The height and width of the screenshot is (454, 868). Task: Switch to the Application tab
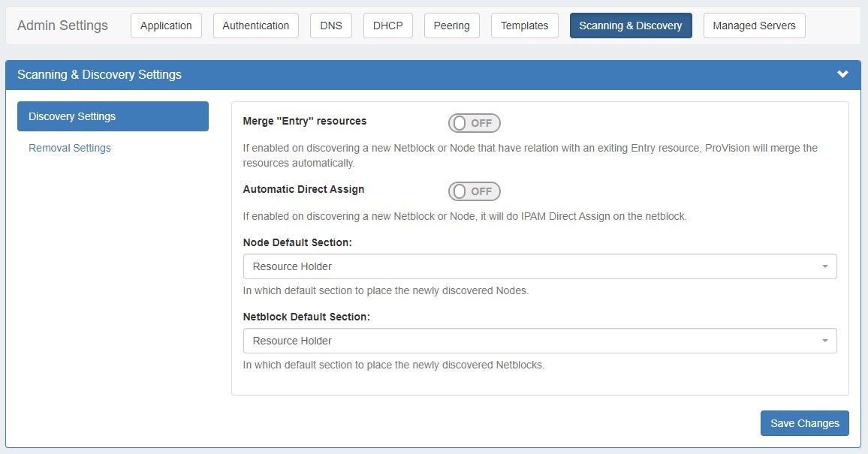tap(166, 26)
